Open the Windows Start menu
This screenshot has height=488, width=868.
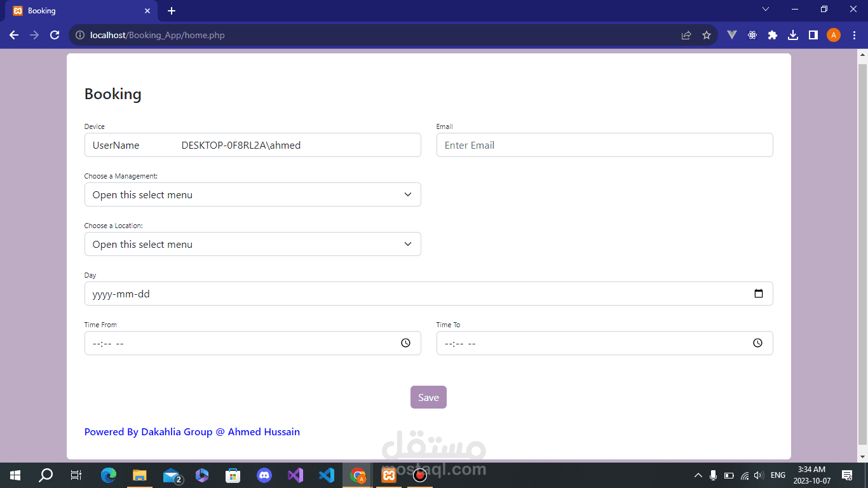pyautogui.click(x=15, y=475)
